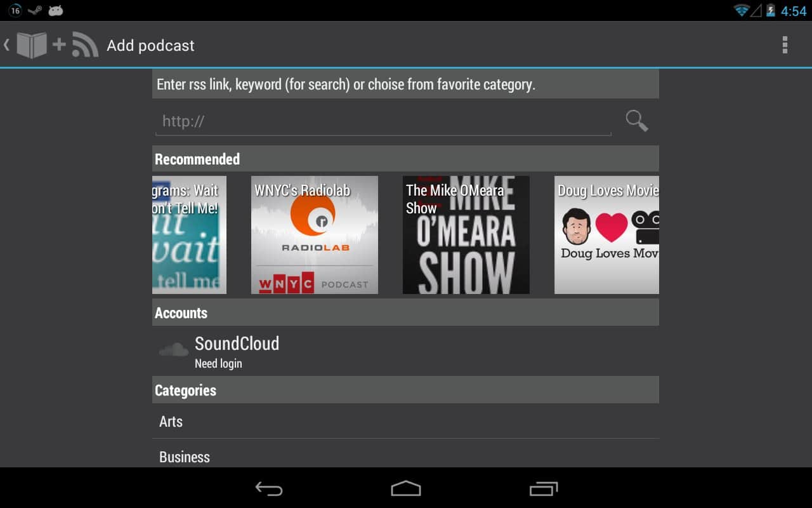
Task: Tap the back chevron beside the book icon
Action: (x=6, y=45)
